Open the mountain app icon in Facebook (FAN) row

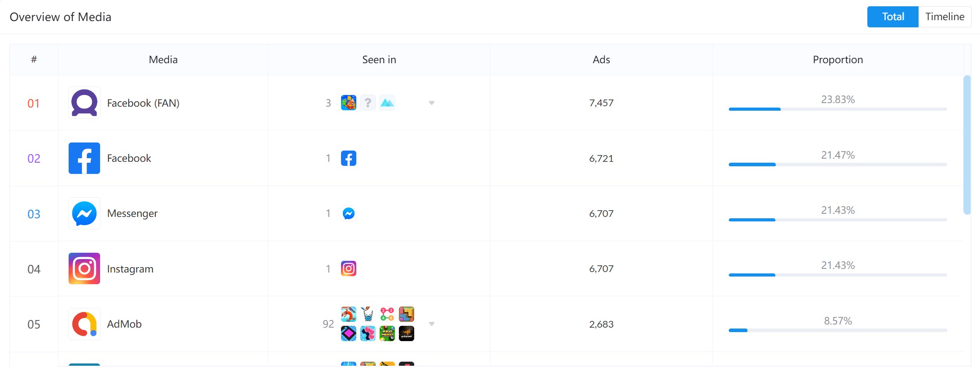tap(387, 103)
